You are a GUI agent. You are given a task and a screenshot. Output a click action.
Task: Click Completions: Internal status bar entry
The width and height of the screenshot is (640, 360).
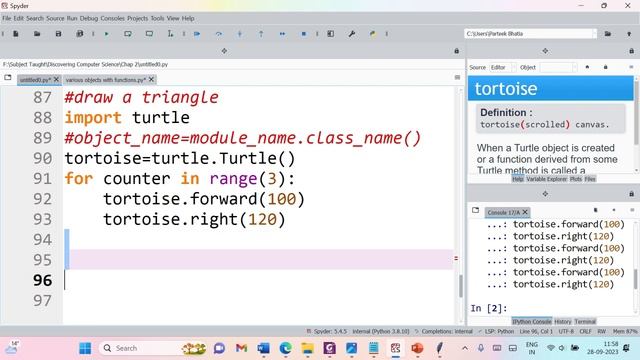tap(444, 331)
